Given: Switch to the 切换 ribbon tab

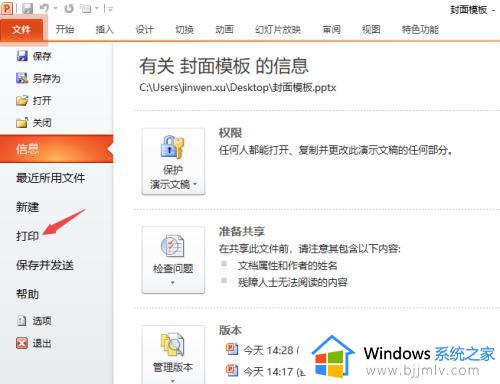Looking at the screenshot, I should pos(185,29).
